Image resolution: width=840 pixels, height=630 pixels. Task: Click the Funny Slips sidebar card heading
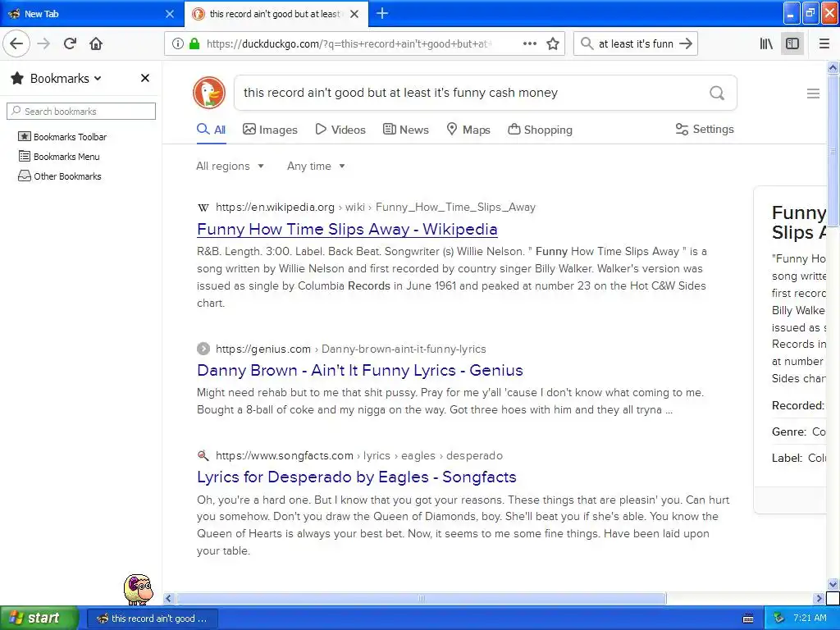click(x=799, y=222)
